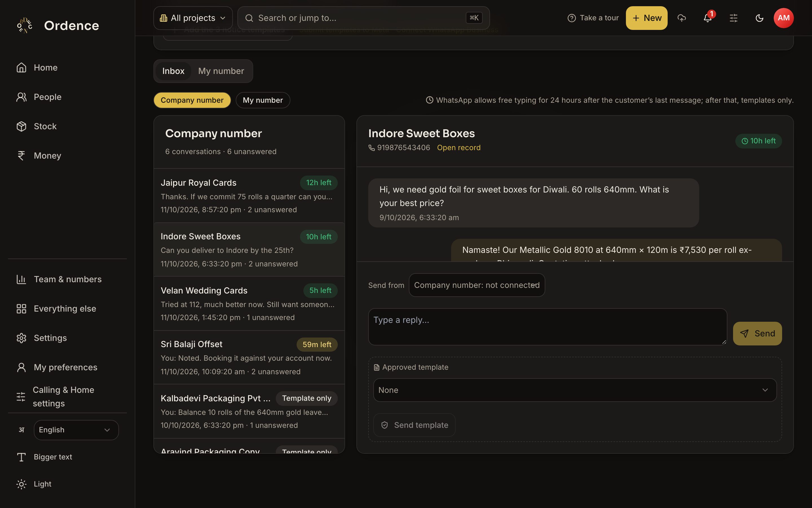The width and height of the screenshot is (812, 508).
Task: Open the English language dropdown
Action: click(76, 430)
